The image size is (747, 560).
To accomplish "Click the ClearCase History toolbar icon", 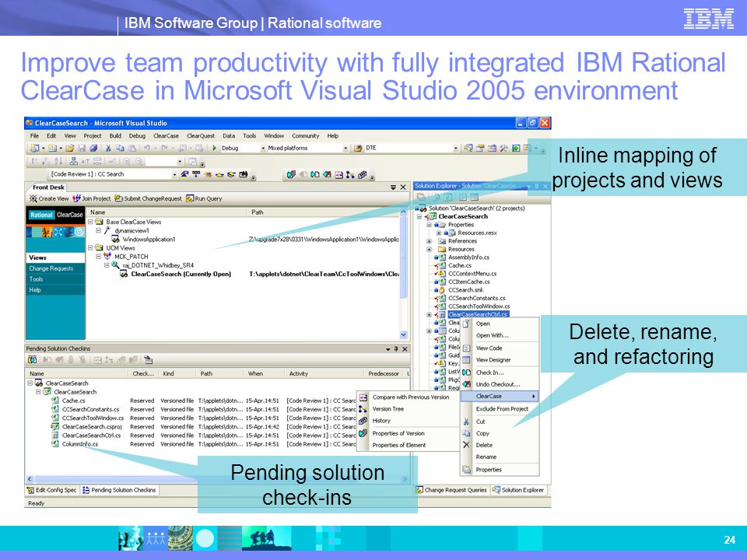I will click(362, 175).
